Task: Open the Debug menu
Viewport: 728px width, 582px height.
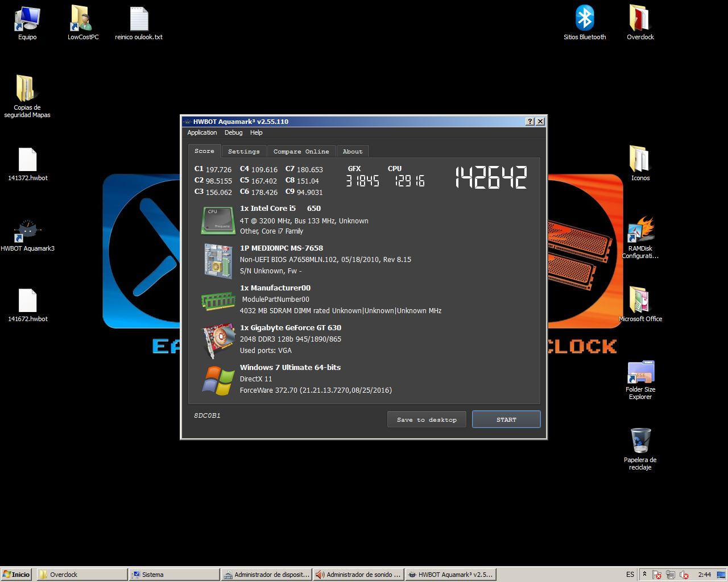Action: click(233, 132)
